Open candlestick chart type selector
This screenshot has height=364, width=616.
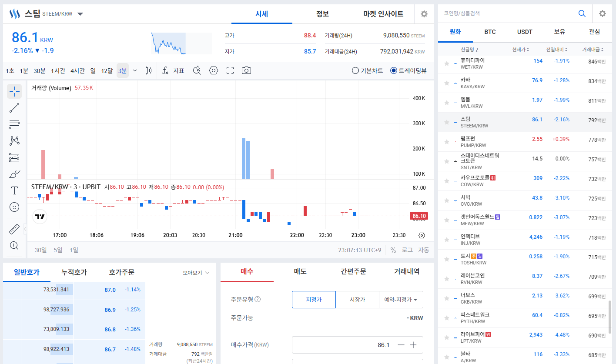(x=148, y=70)
